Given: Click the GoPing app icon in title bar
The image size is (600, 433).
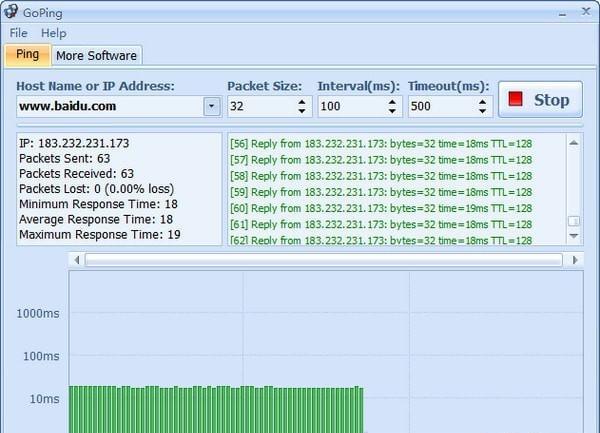Looking at the screenshot, I should tap(11, 11).
